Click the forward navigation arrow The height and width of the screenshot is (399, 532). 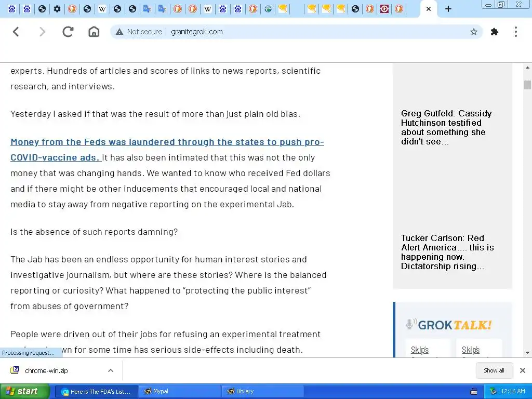click(x=42, y=32)
